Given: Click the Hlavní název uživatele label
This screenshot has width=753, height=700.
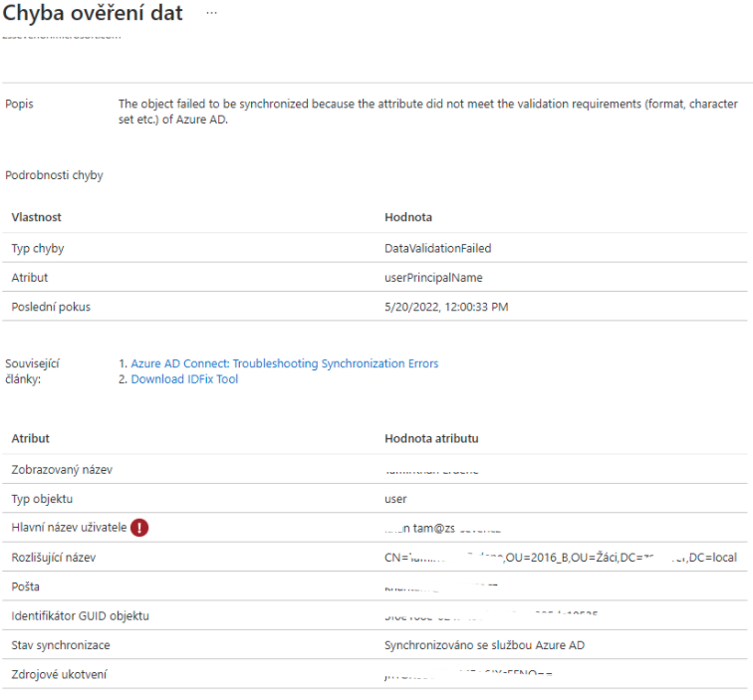Looking at the screenshot, I should [68, 528].
